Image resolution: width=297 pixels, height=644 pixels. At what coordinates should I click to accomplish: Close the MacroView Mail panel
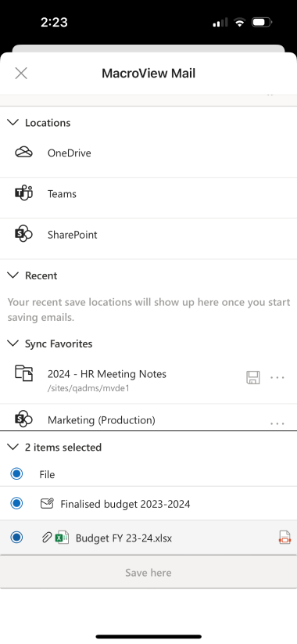point(21,73)
